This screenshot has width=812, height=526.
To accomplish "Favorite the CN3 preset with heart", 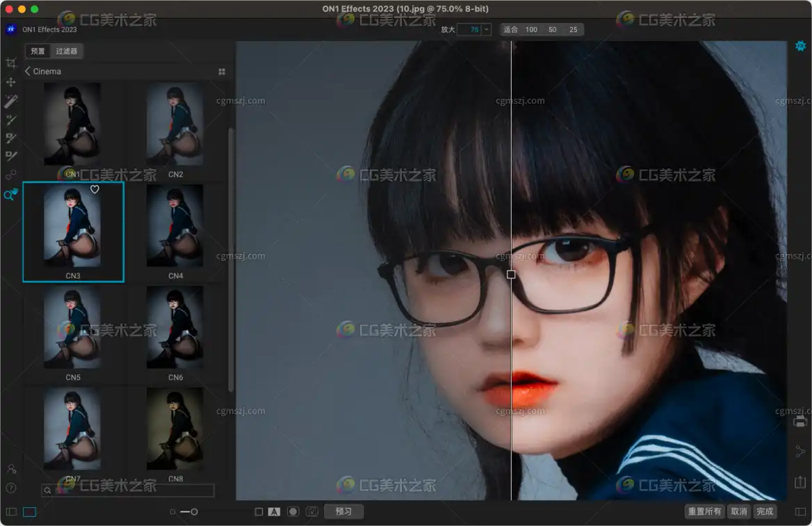I will pyautogui.click(x=95, y=189).
